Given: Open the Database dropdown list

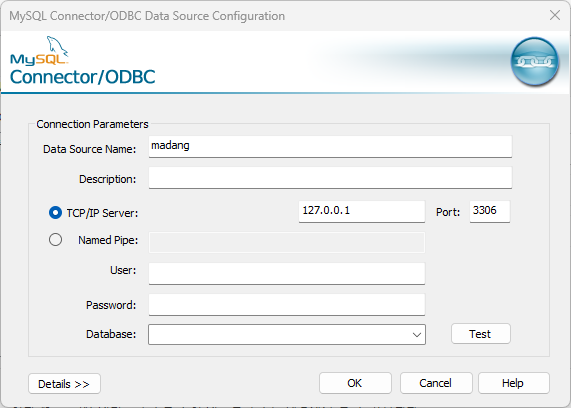Looking at the screenshot, I should click(x=417, y=334).
